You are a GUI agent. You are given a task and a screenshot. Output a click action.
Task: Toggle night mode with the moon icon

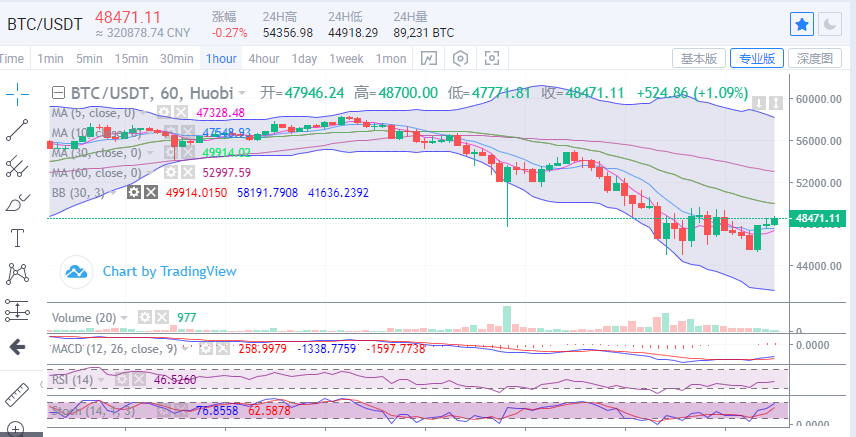click(x=830, y=24)
